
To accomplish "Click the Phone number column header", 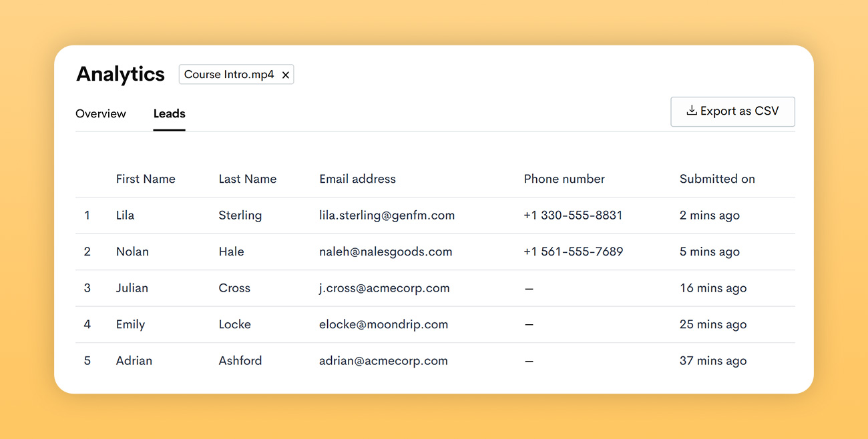I will point(564,179).
